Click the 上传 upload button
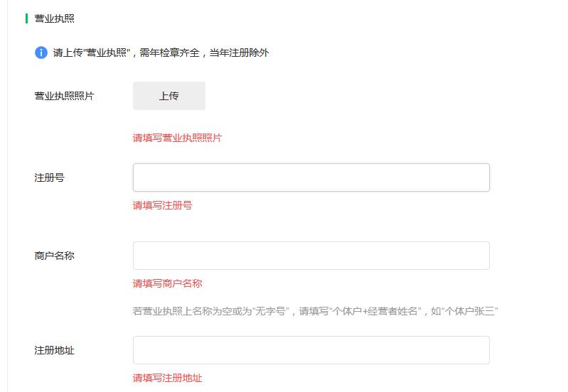568x392 pixels. click(169, 96)
